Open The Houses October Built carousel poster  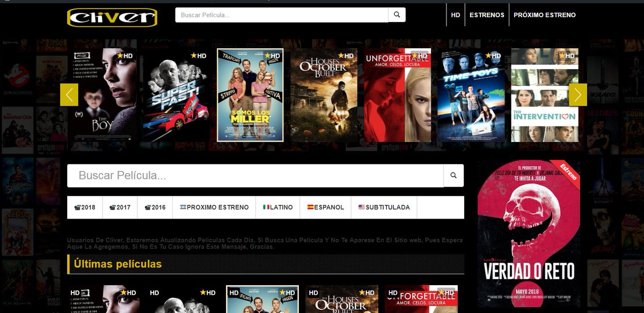tap(324, 95)
